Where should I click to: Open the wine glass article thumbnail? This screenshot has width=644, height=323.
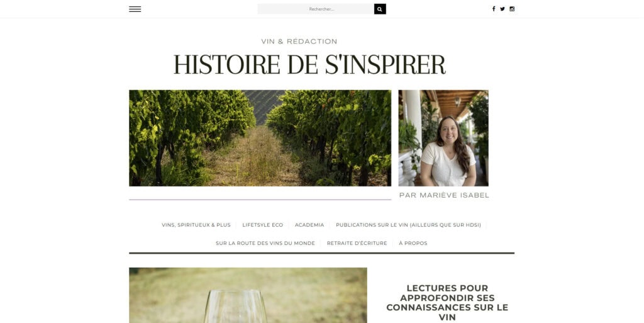point(248,295)
